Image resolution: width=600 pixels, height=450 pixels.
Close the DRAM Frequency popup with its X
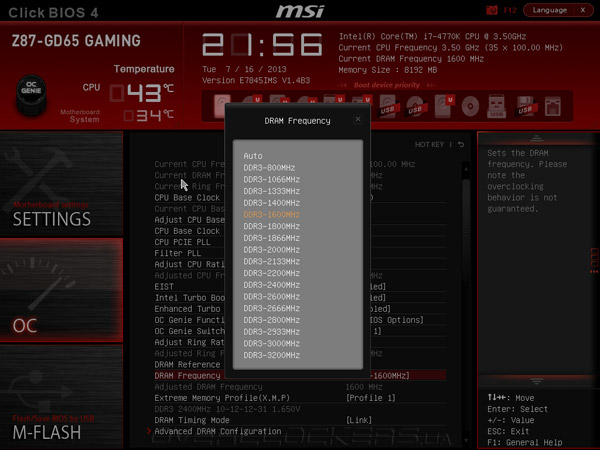[x=358, y=119]
